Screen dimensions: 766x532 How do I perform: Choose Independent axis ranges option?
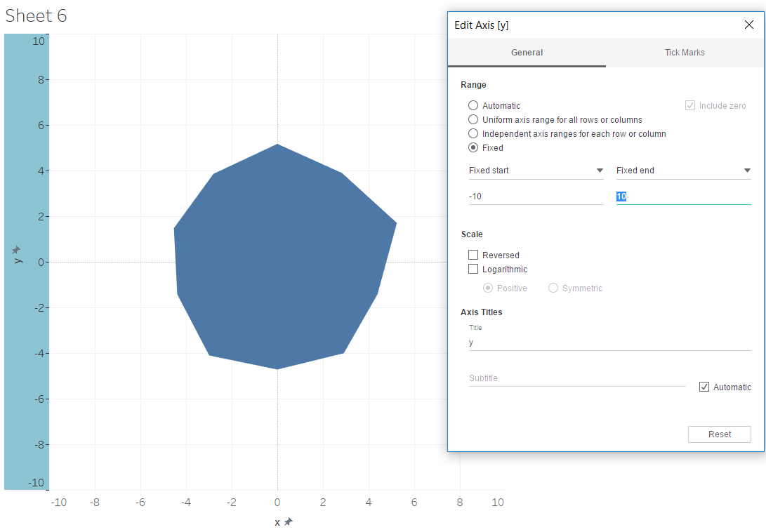coord(473,134)
